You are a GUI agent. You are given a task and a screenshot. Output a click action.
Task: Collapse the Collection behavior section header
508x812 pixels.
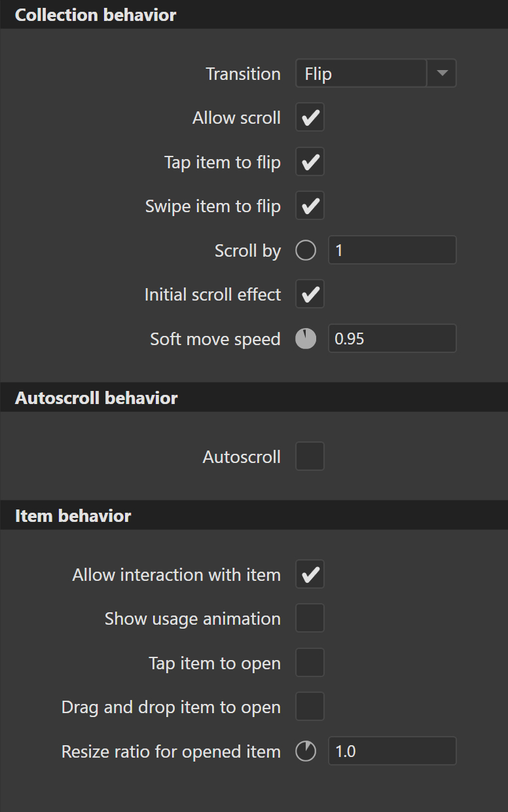click(x=96, y=15)
